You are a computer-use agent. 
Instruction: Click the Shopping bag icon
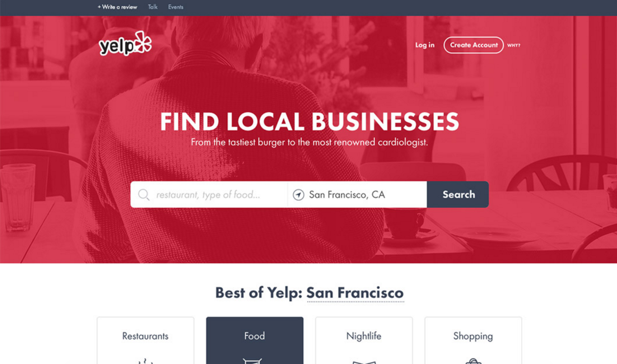coord(473,361)
